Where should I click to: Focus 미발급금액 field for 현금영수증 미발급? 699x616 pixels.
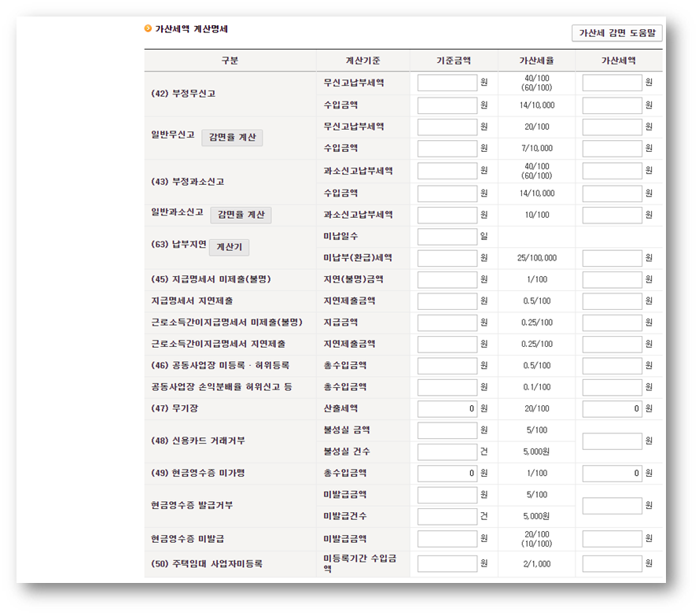pyautogui.click(x=447, y=539)
